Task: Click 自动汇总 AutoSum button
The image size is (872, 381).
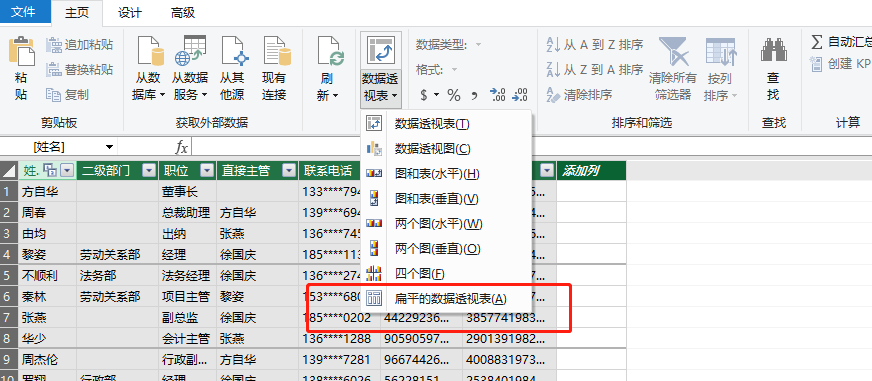Action: [841, 42]
